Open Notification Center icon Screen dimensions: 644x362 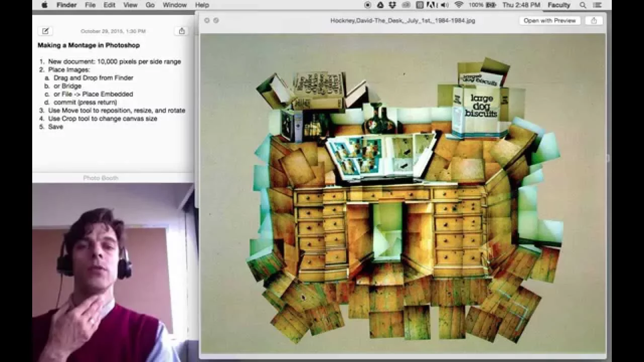click(x=598, y=5)
